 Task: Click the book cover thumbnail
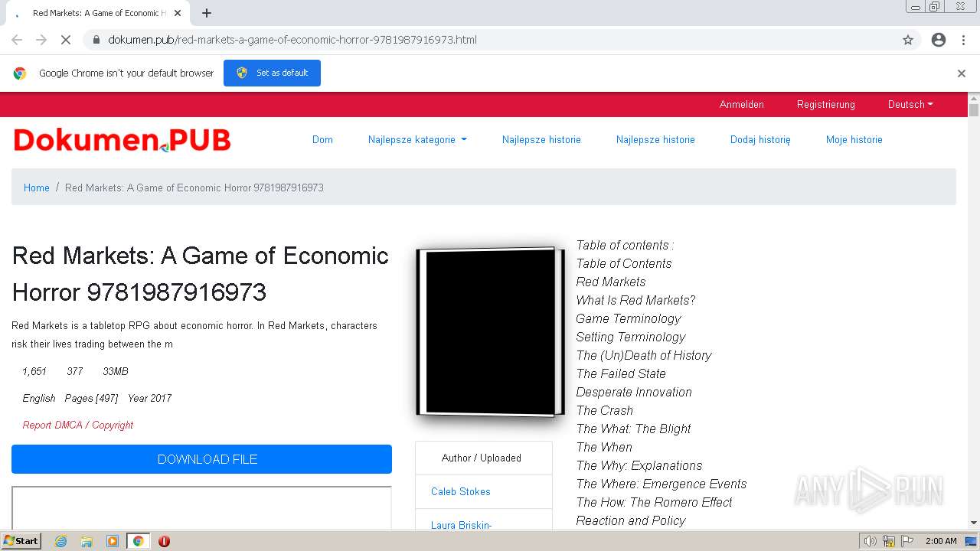pos(490,331)
